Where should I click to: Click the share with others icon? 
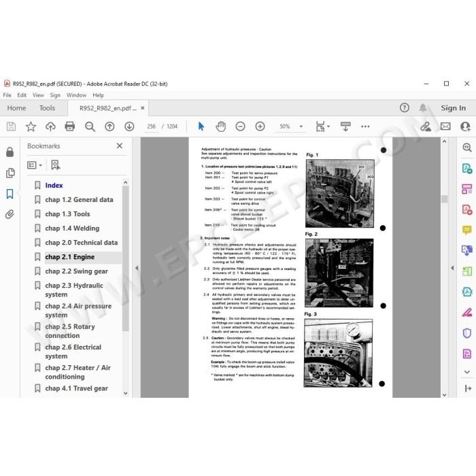[x=465, y=126]
